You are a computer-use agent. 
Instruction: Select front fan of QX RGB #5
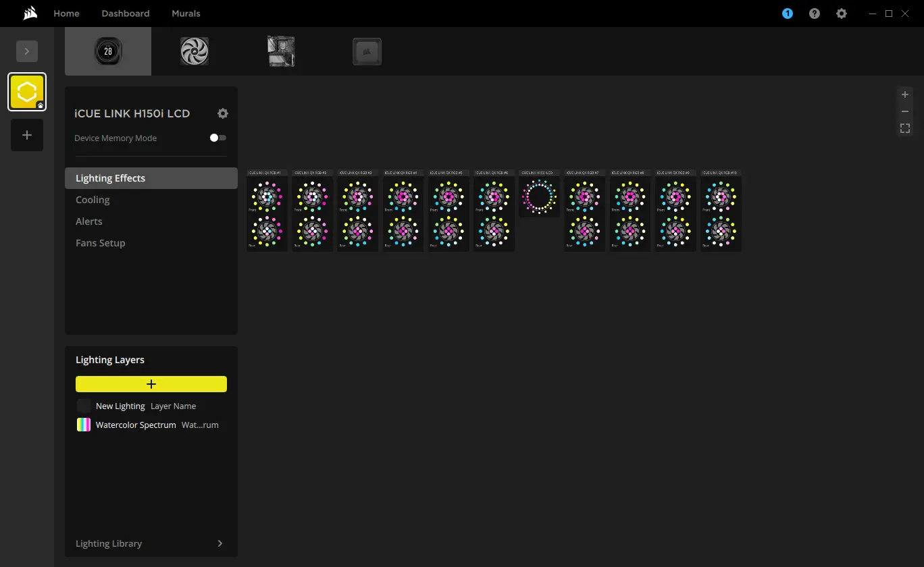(x=448, y=197)
